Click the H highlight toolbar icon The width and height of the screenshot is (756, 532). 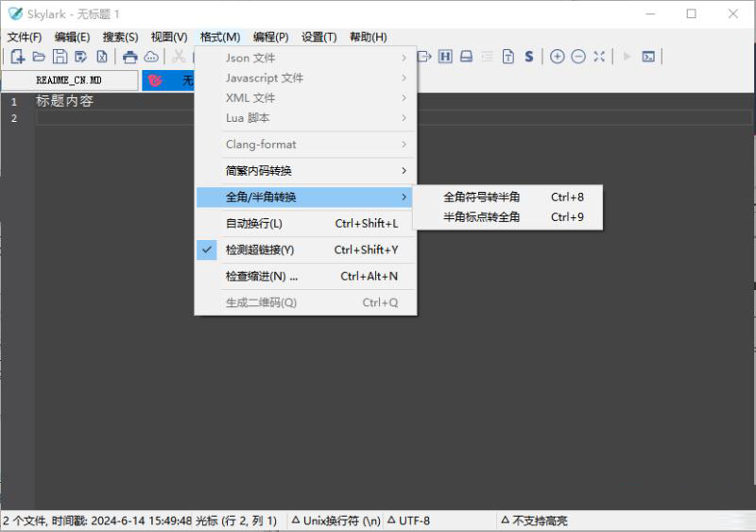445,57
